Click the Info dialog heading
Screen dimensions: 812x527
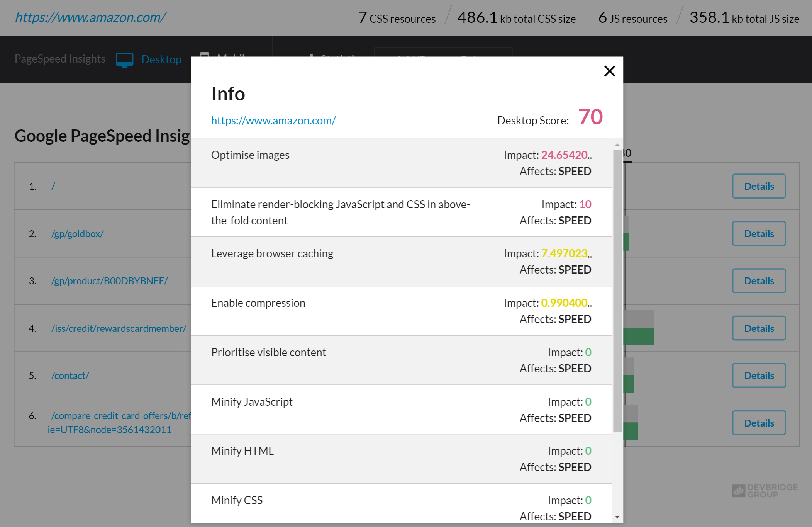[x=228, y=94]
